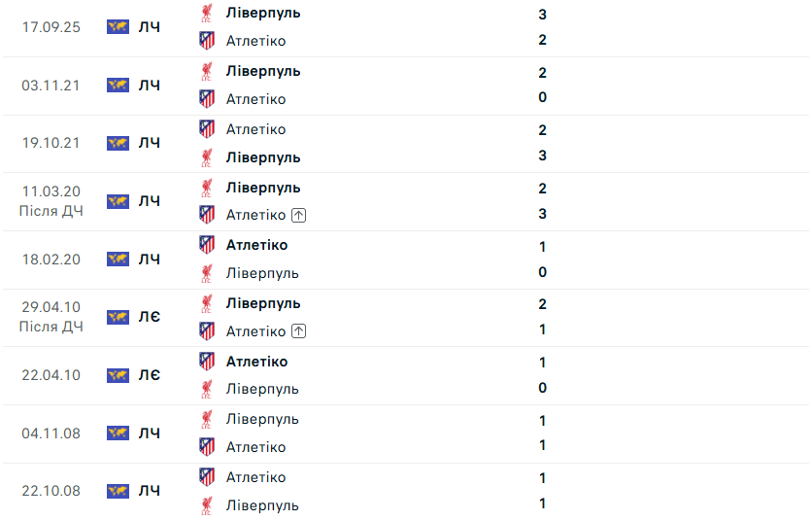The width and height of the screenshot is (812, 520).
Task: Click score 1 for Атлетіко on 18.02.20
Action: click(542, 246)
